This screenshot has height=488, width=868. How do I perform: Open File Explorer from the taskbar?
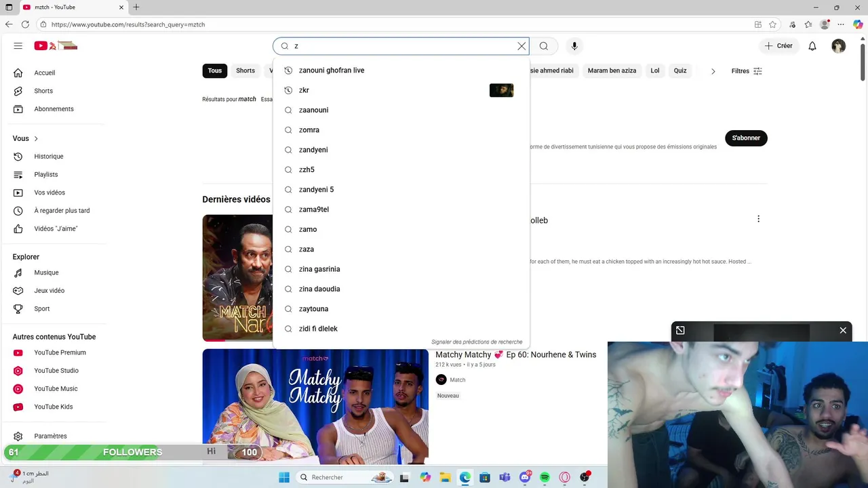(x=445, y=477)
